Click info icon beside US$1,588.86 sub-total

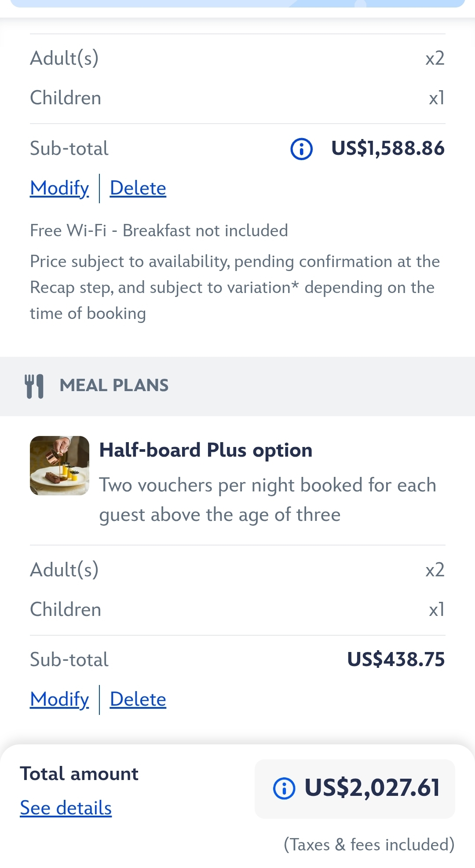pyautogui.click(x=301, y=149)
